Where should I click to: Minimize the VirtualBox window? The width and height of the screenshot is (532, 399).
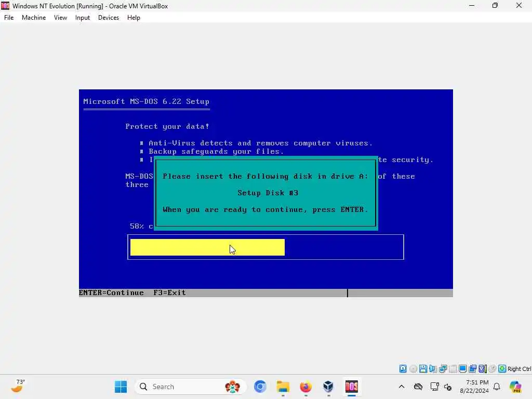pyautogui.click(x=472, y=5)
